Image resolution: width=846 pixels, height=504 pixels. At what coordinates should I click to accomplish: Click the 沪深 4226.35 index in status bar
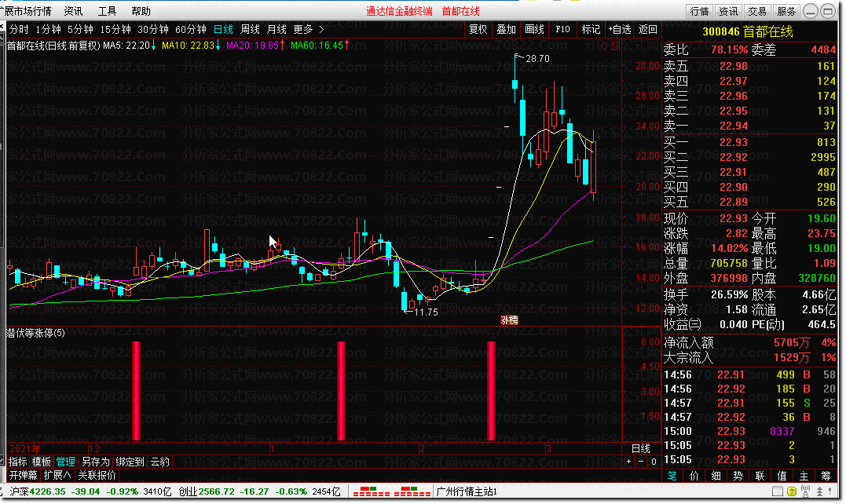(x=38, y=491)
